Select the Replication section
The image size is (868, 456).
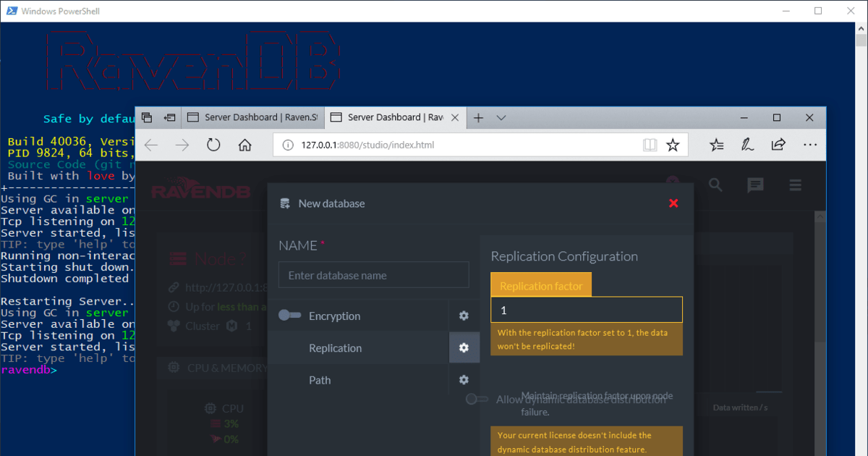[x=358, y=347]
